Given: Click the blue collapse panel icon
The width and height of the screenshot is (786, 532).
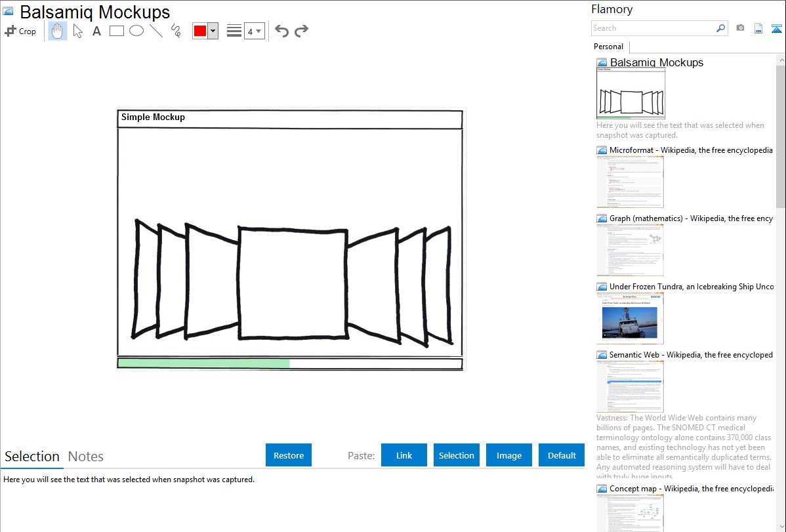Looking at the screenshot, I should pos(776,28).
